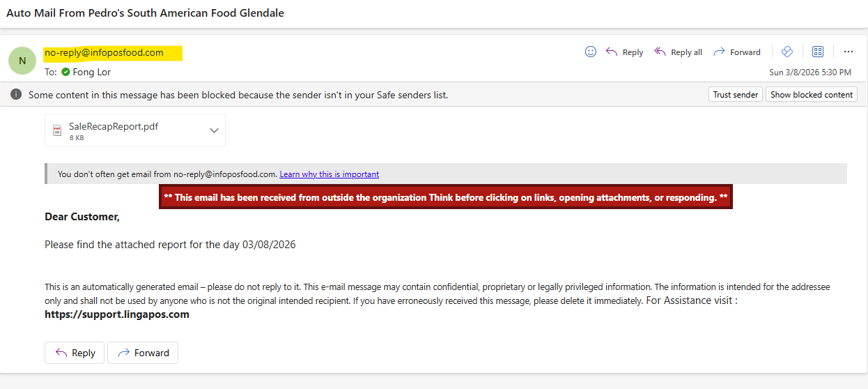
Task: Open the SaleRecapReport.pdf attachment
Action: coord(118,127)
